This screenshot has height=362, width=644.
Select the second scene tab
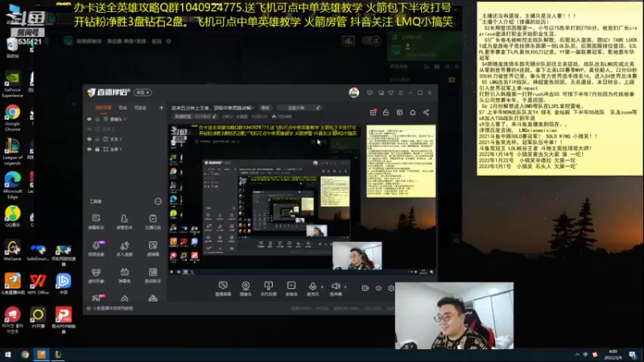coord(123,108)
